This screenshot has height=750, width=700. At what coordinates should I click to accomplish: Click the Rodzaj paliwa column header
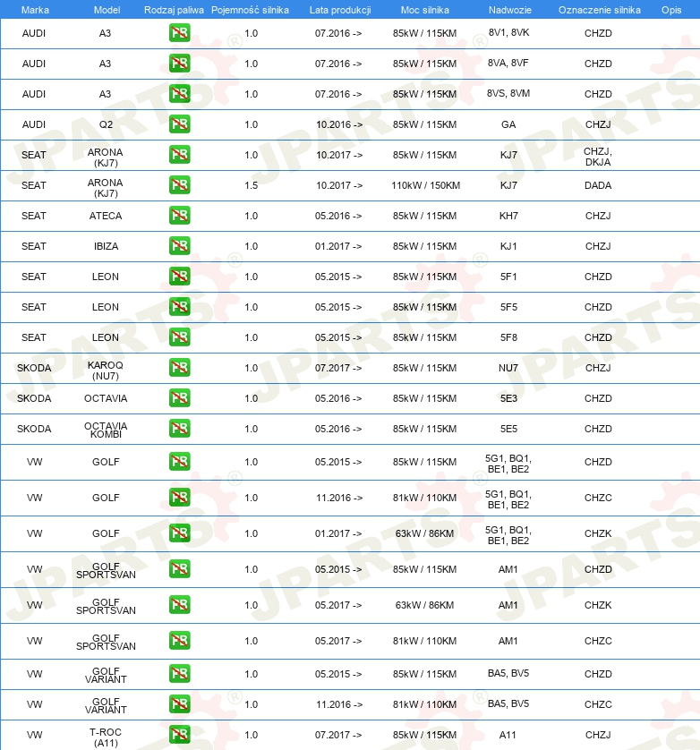coord(174,10)
